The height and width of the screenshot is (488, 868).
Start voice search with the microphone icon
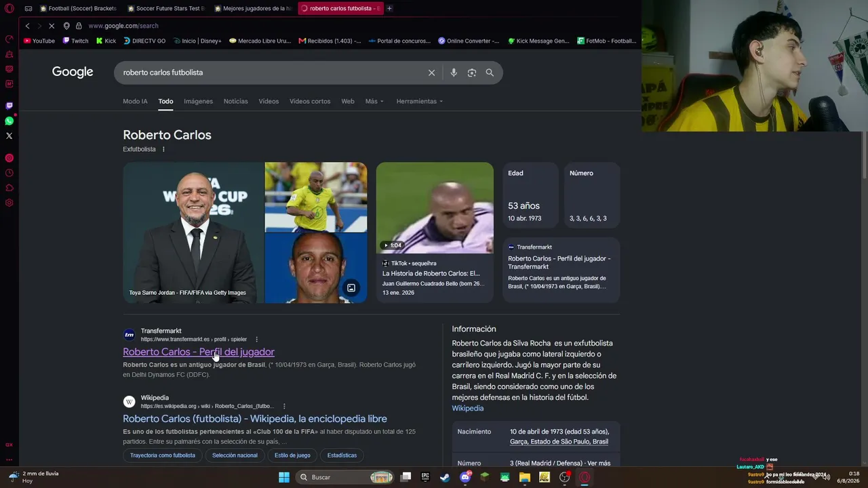[x=454, y=73]
